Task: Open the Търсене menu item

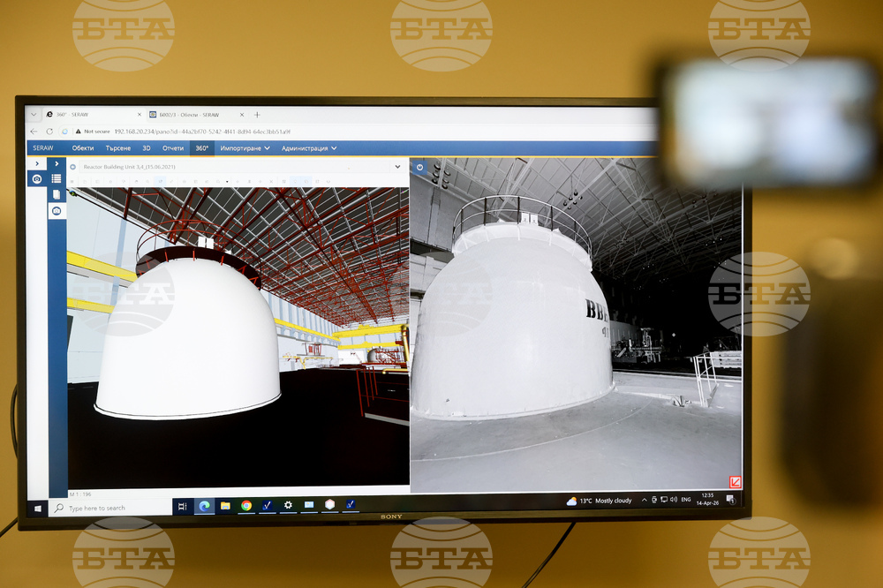Action: click(117, 148)
